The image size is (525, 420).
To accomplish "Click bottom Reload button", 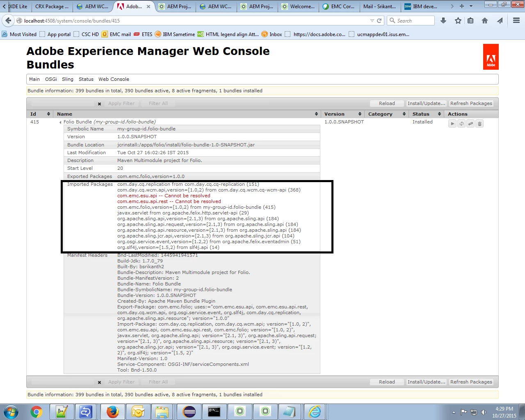I will [387, 382].
